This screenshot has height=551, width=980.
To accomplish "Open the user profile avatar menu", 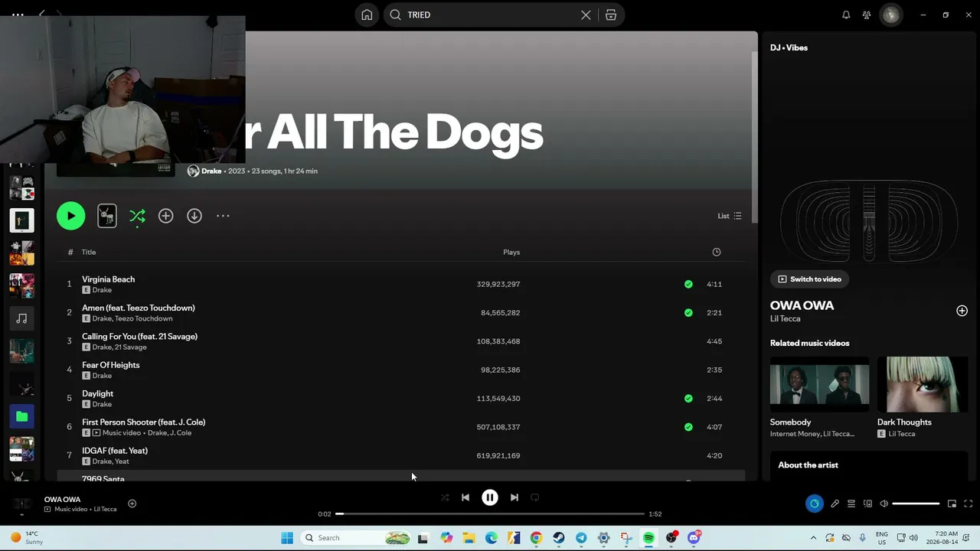I will point(891,15).
